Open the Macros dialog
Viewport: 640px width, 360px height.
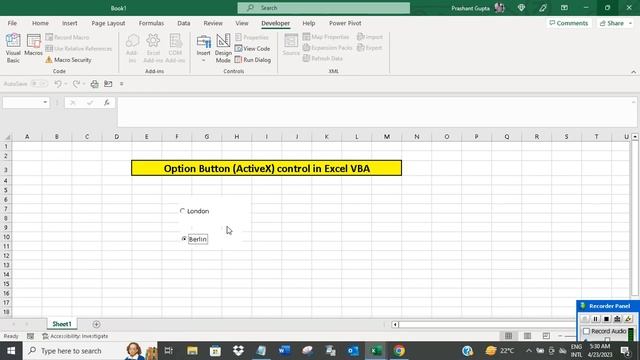pos(33,45)
